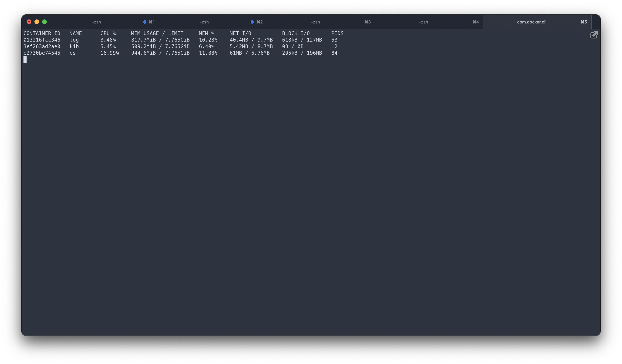622x364 pixels.
Task: Click the CPU % column header
Action: point(108,33)
